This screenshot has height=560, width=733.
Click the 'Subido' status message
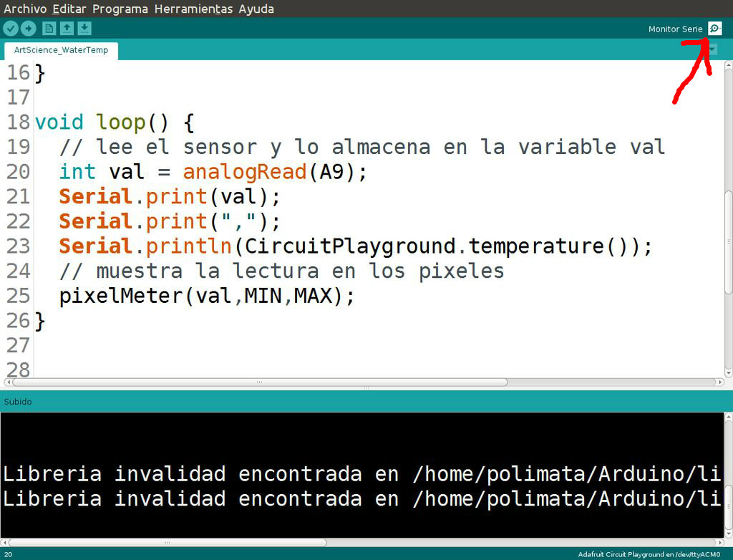pos(18,402)
